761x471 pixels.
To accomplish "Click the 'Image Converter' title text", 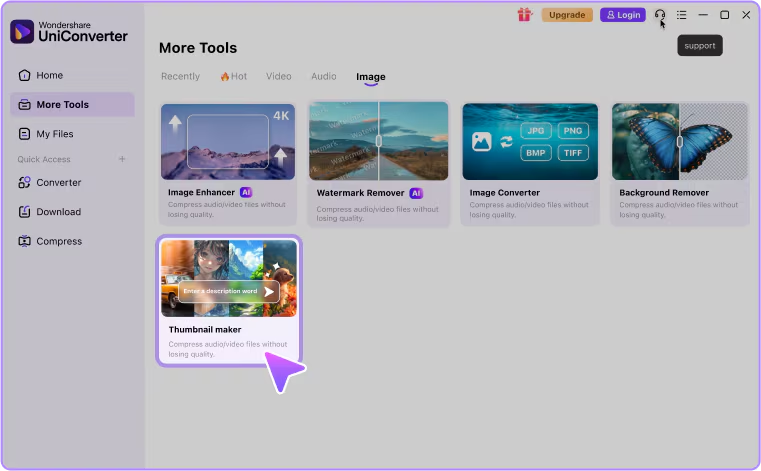I will [x=504, y=193].
